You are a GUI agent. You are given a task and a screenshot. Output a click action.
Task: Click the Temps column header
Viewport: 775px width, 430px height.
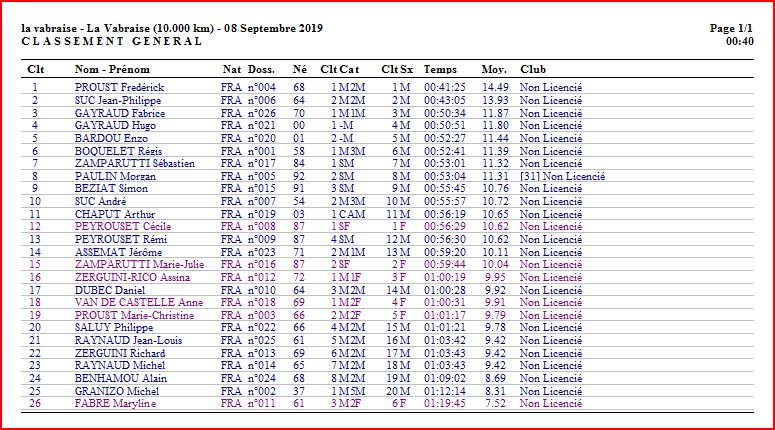440,69
